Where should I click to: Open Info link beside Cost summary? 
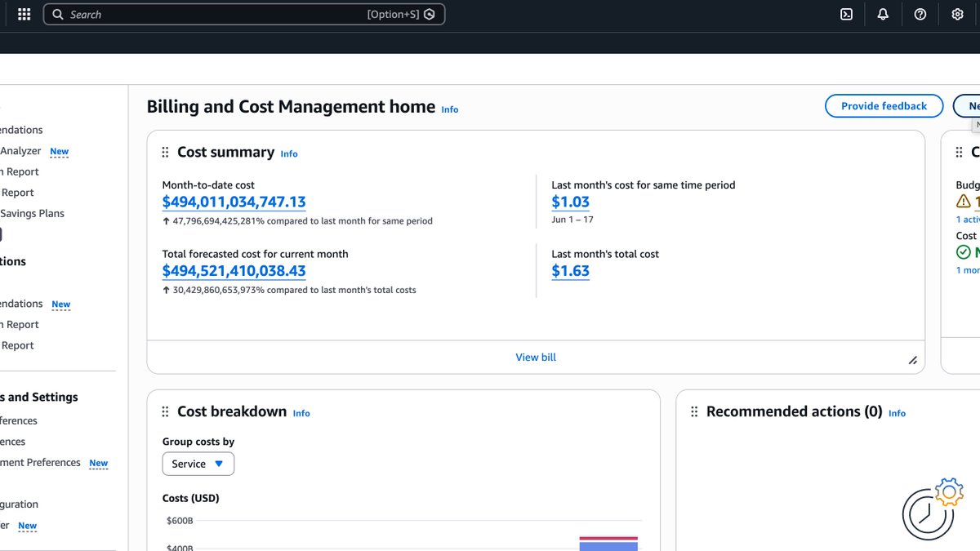[289, 153]
